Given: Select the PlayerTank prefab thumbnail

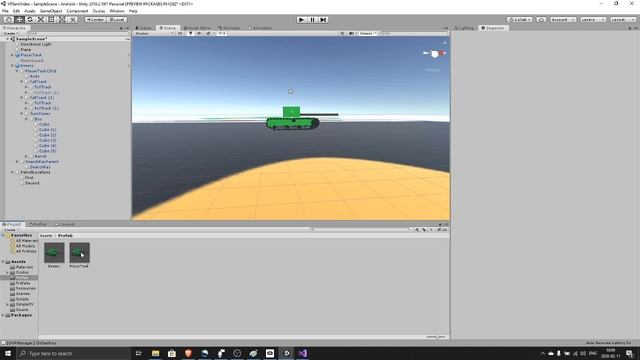Looking at the screenshot, I should tap(79, 253).
